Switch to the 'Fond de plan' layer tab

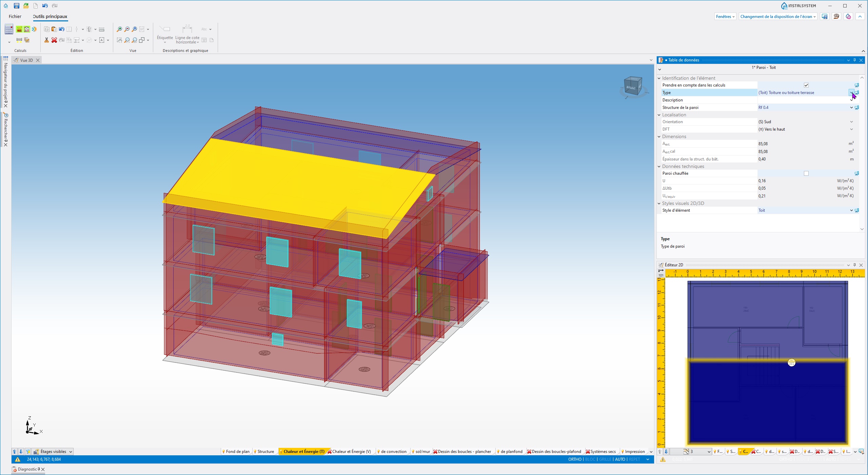tap(235, 452)
